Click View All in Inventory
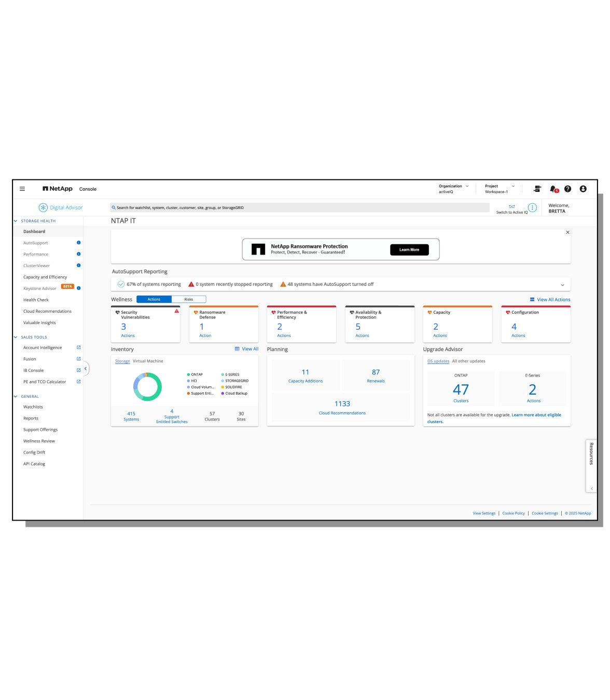Screen dimensions: 610x700 (x=246, y=349)
